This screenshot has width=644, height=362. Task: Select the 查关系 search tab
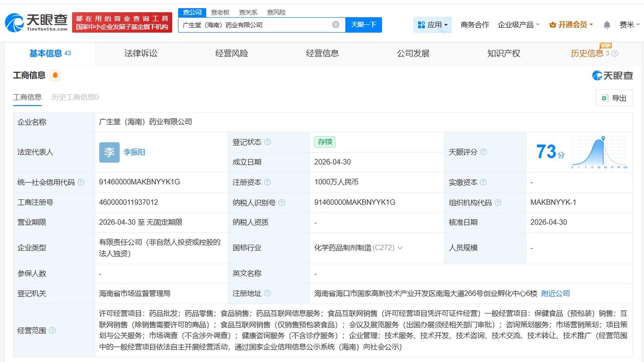coord(248,12)
